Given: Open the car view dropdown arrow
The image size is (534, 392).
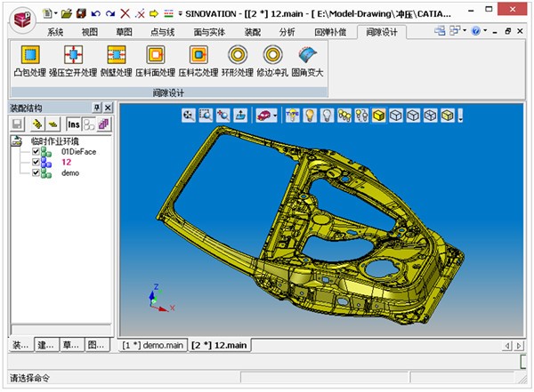Looking at the screenshot, I should [x=276, y=116].
